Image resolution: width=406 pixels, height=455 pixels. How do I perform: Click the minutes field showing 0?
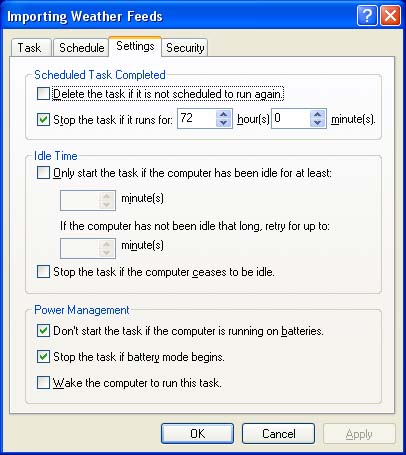click(x=291, y=118)
